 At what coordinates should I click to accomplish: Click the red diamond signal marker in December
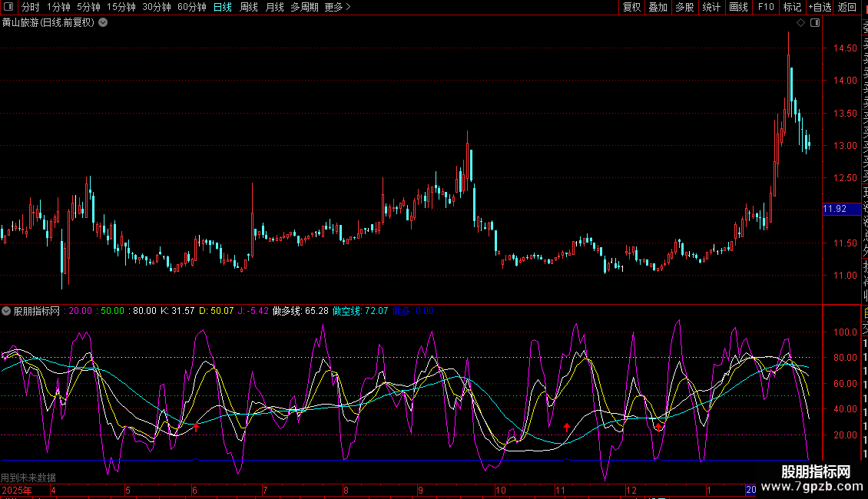(x=658, y=426)
